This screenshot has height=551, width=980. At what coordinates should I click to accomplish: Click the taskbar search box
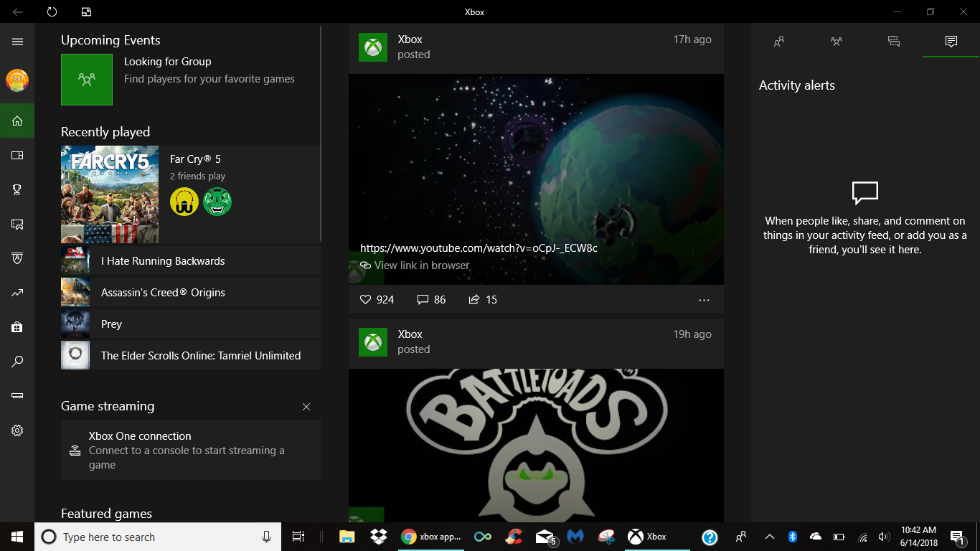click(158, 537)
